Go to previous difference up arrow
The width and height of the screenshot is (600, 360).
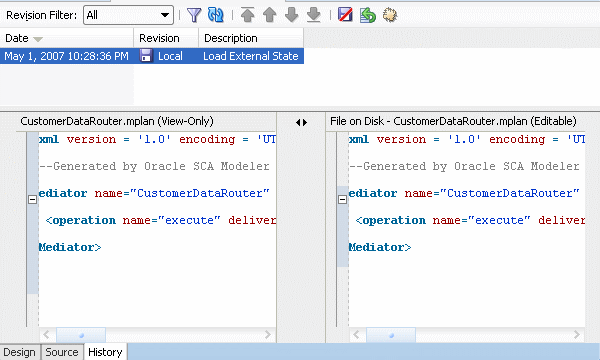click(270, 15)
